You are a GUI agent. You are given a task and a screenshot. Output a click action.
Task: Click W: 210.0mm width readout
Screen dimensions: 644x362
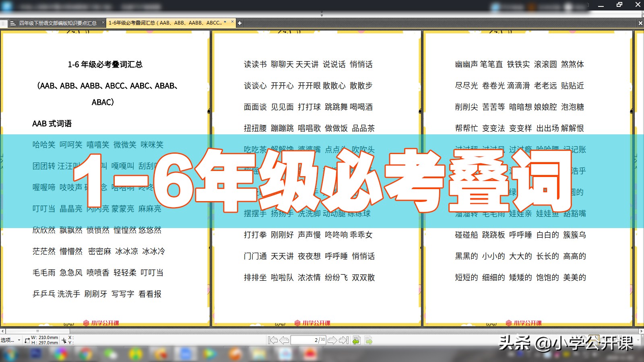point(45,338)
